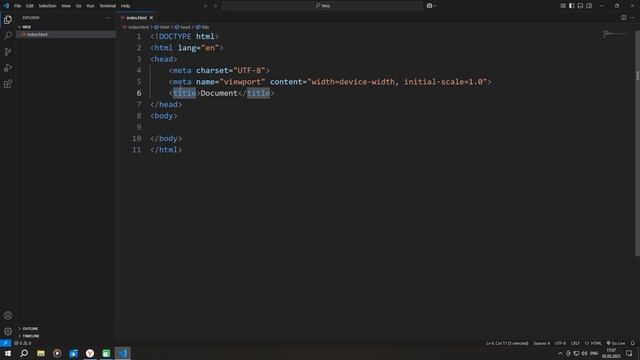
Task: Click the VS Code taskbar icon
Action: pyautogui.click(x=123, y=353)
